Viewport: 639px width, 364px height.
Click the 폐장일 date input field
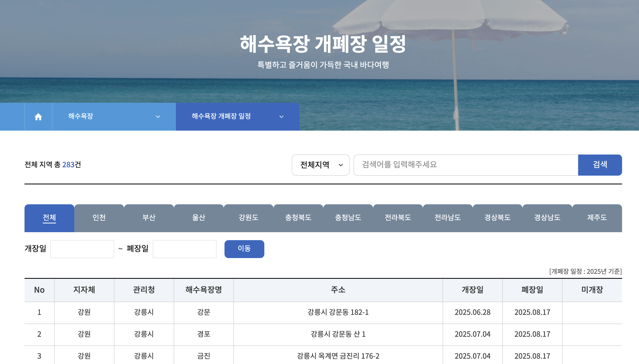[x=184, y=249]
